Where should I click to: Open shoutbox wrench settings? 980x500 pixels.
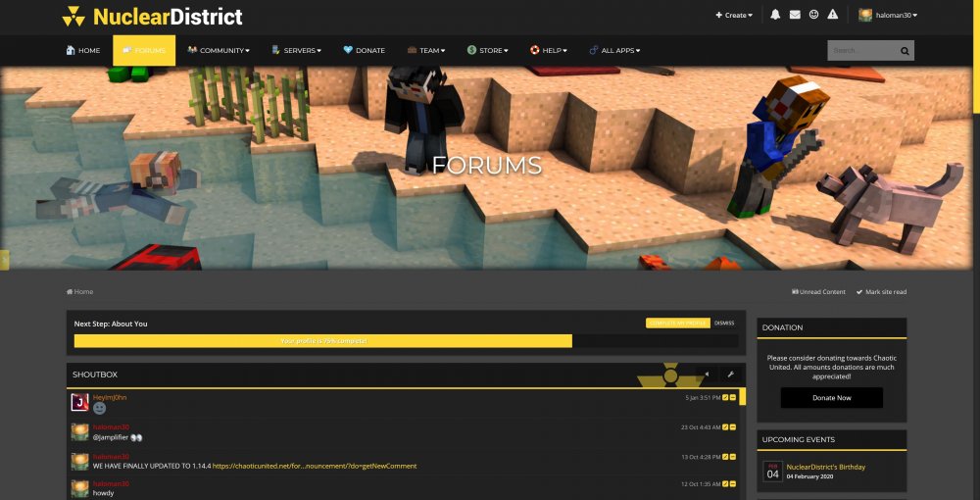[730, 375]
